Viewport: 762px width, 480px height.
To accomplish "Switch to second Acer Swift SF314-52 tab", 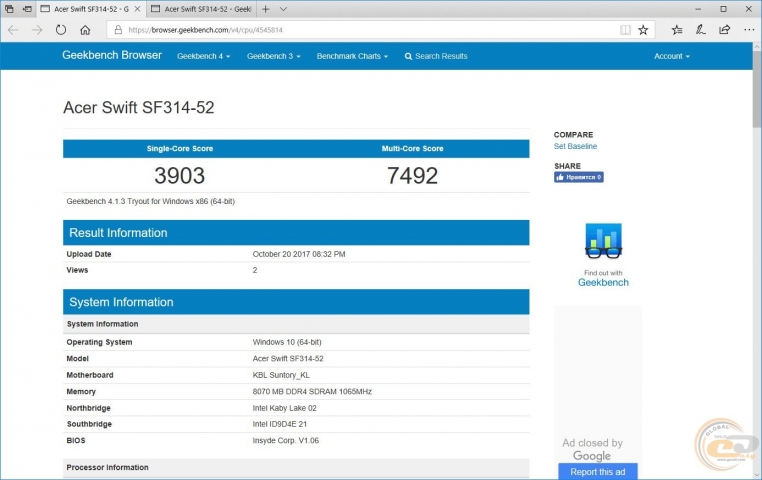I will click(201, 9).
